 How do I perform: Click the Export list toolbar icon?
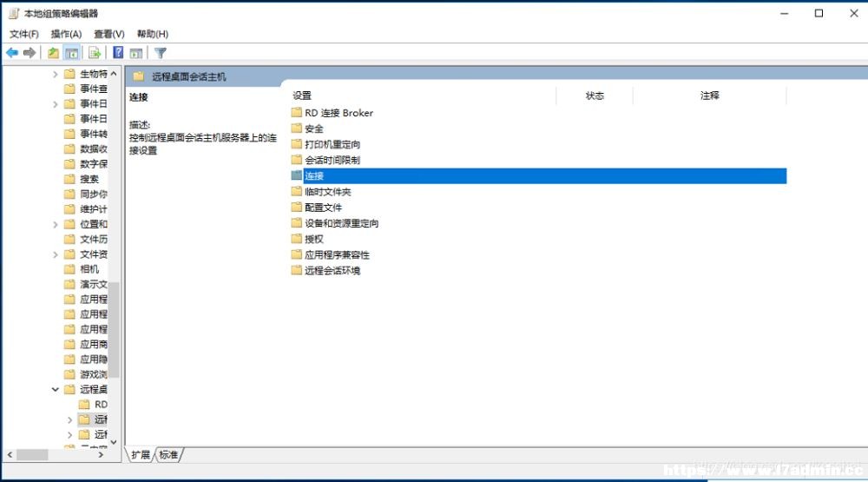(95, 53)
